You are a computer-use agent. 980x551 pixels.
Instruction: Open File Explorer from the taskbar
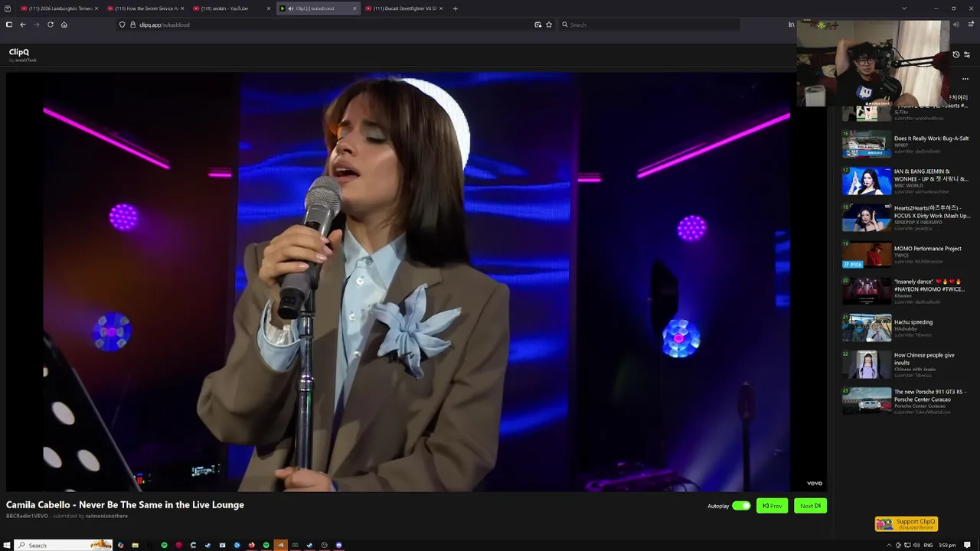tap(135, 545)
